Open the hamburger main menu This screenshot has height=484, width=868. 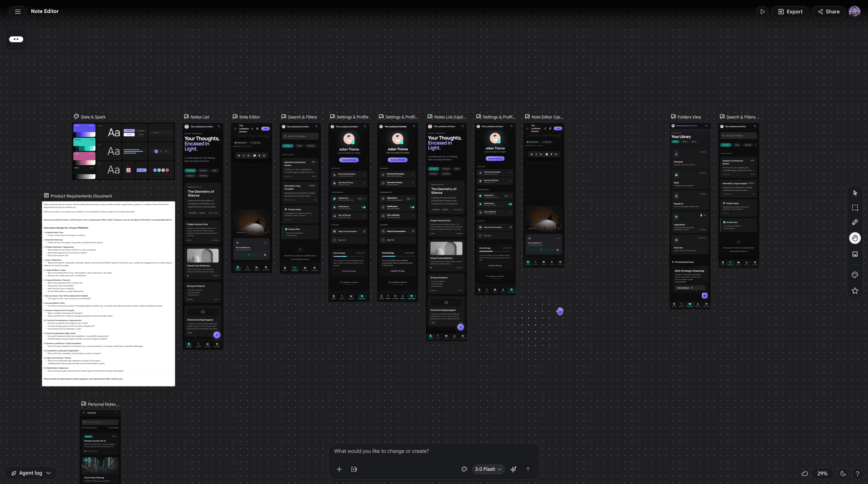(x=18, y=11)
